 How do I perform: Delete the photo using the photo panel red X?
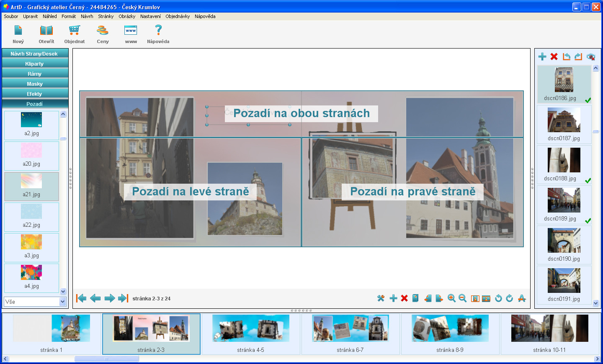554,56
